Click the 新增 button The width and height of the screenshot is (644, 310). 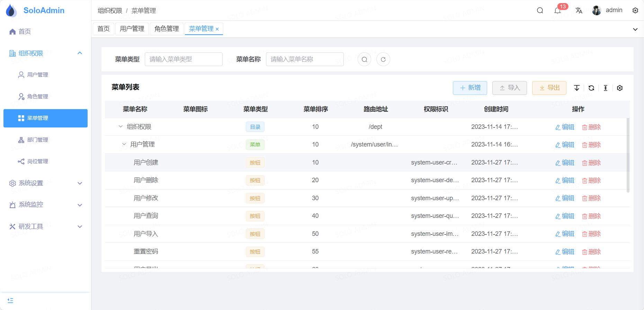470,88
